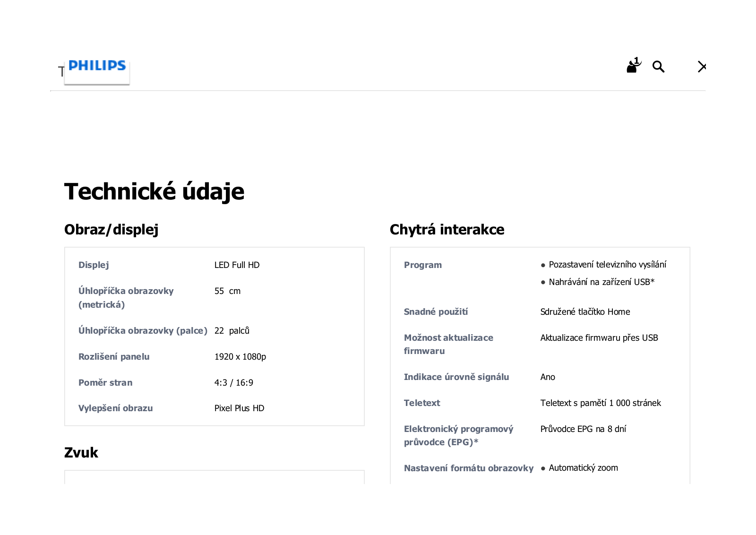Screen dimensions: 756x535
Task: Click the 55 cm value
Action: [227, 291]
